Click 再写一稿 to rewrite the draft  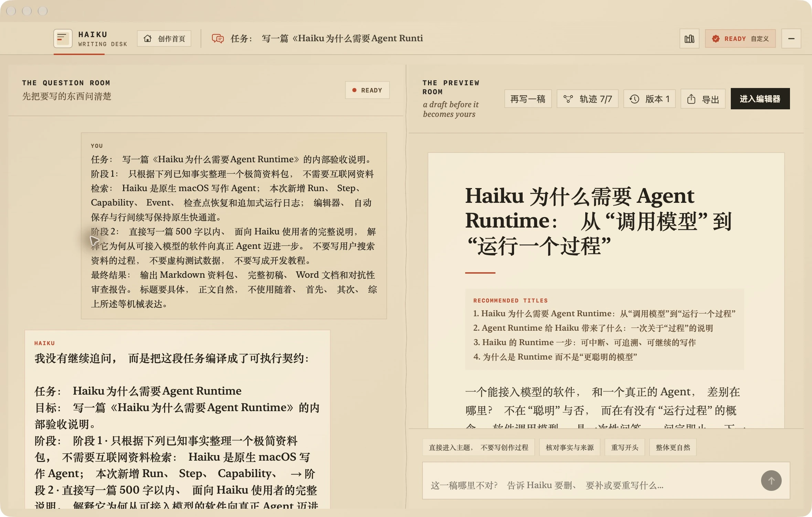[x=528, y=99]
